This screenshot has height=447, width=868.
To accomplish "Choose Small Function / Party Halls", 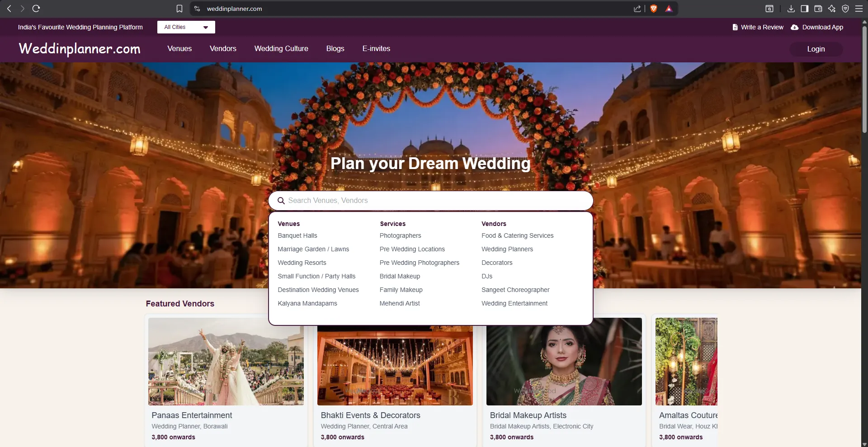I will pos(316,276).
